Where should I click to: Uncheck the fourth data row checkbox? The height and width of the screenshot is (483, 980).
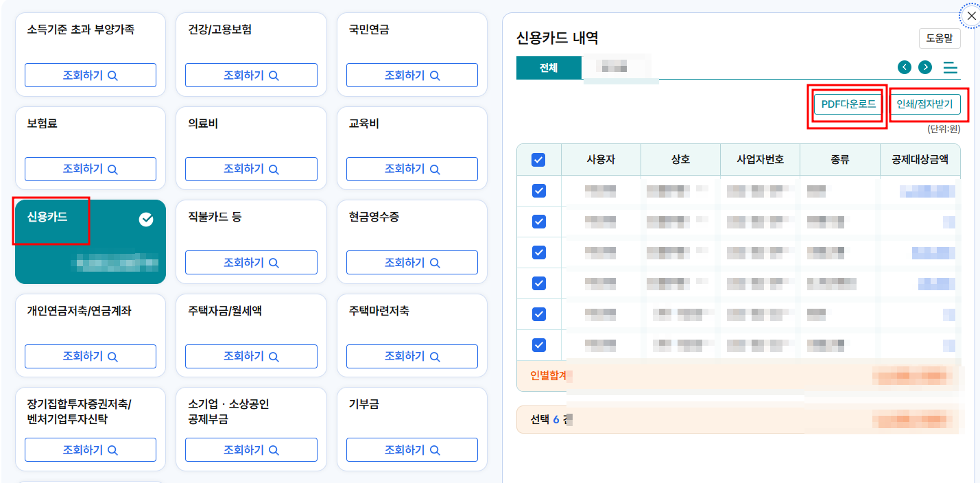[x=538, y=283]
